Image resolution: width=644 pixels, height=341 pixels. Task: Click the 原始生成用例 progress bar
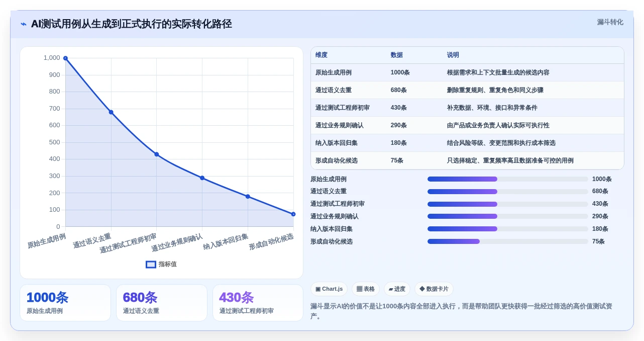click(507, 179)
